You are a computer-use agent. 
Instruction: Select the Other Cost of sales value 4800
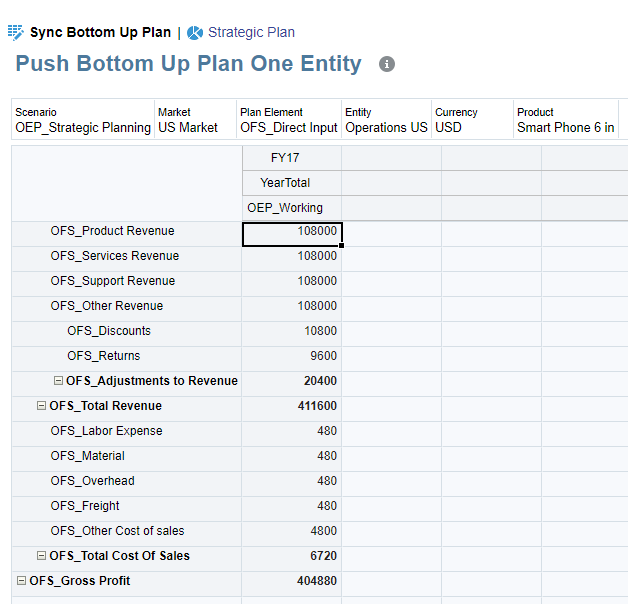coord(292,534)
